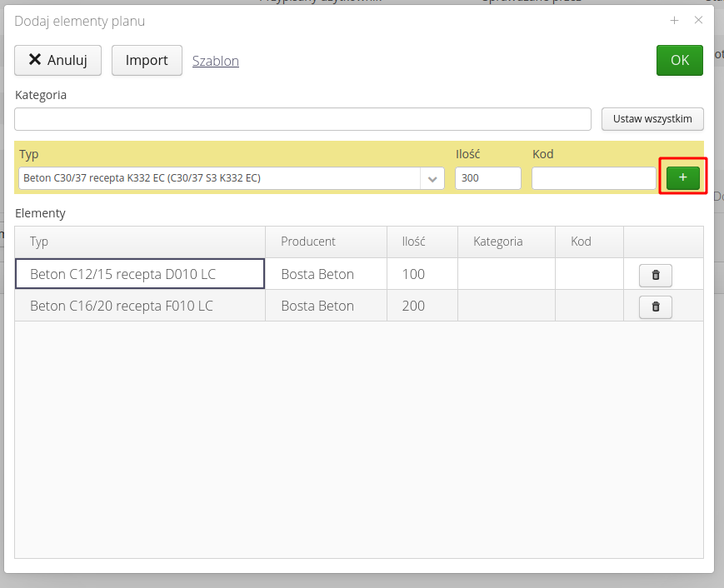Click the green plus button to add element
The width and height of the screenshot is (724, 588).
682,177
